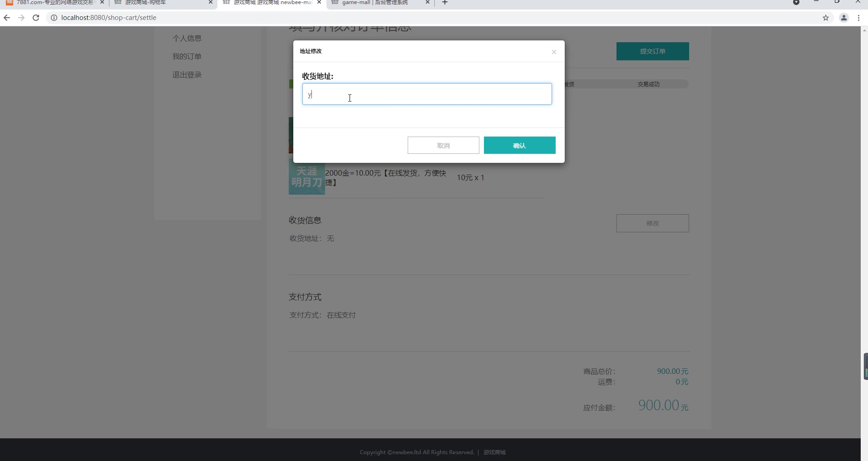Reload the current page

point(36,18)
